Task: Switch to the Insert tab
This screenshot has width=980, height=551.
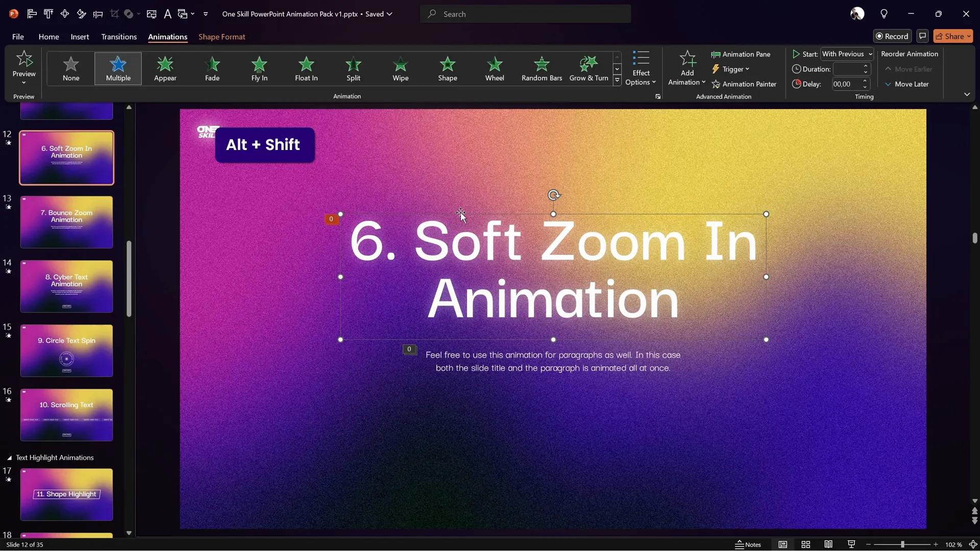Action: (80, 37)
